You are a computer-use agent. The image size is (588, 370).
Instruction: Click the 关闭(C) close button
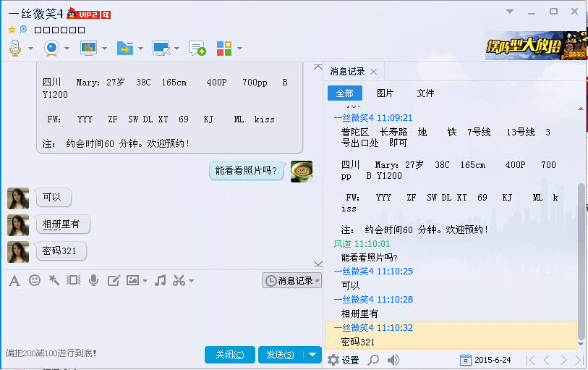(x=229, y=354)
